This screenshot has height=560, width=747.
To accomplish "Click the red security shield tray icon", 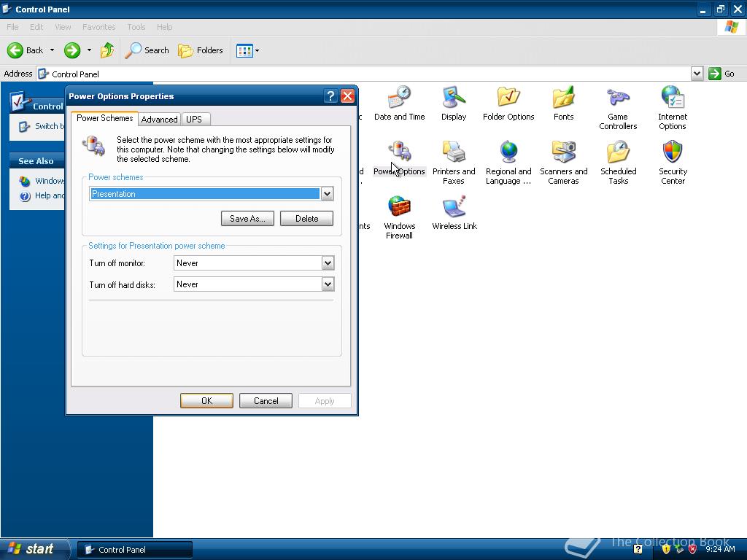I will point(692,549).
